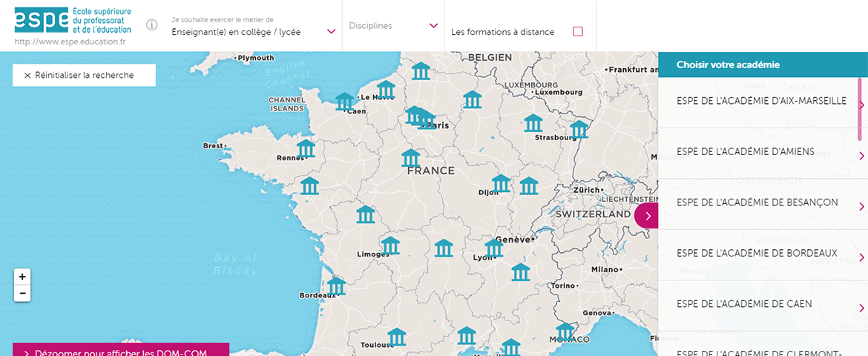Viewport: 868px width, 356px height.
Task: Select the marker northwest of Strasbourg near Luxembourg
Action: point(533,123)
